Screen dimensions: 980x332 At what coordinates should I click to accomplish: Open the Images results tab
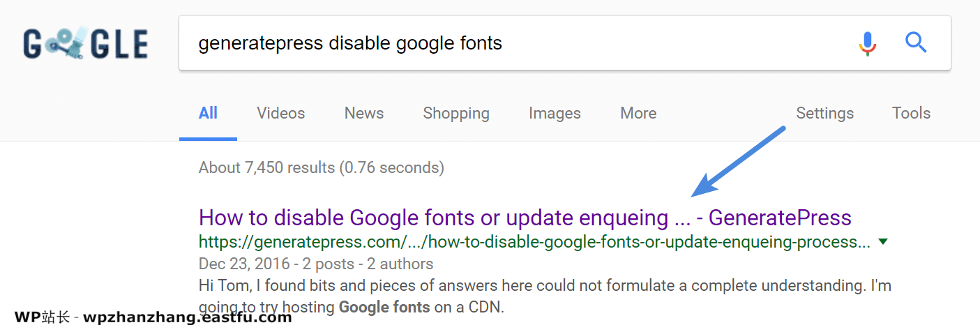[x=555, y=113]
